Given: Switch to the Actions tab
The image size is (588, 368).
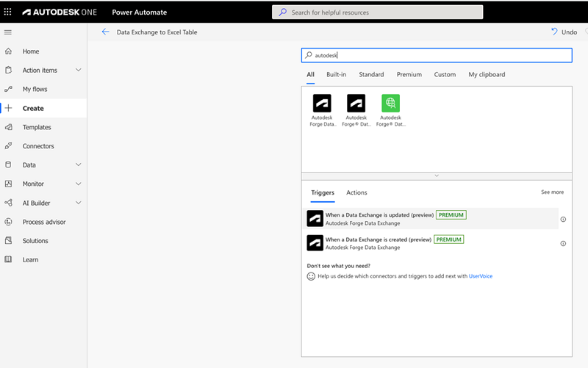Looking at the screenshot, I should (x=356, y=192).
